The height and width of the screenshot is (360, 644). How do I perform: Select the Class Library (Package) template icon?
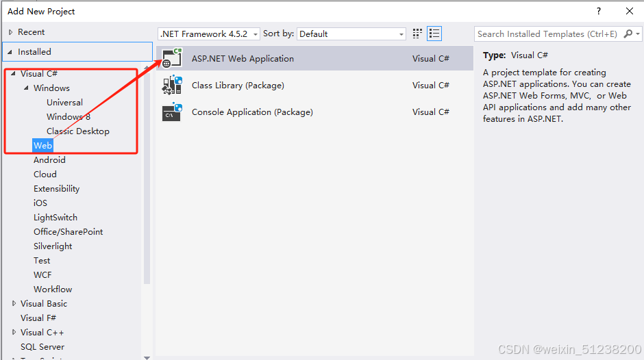pyautogui.click(x=172, y=85)
